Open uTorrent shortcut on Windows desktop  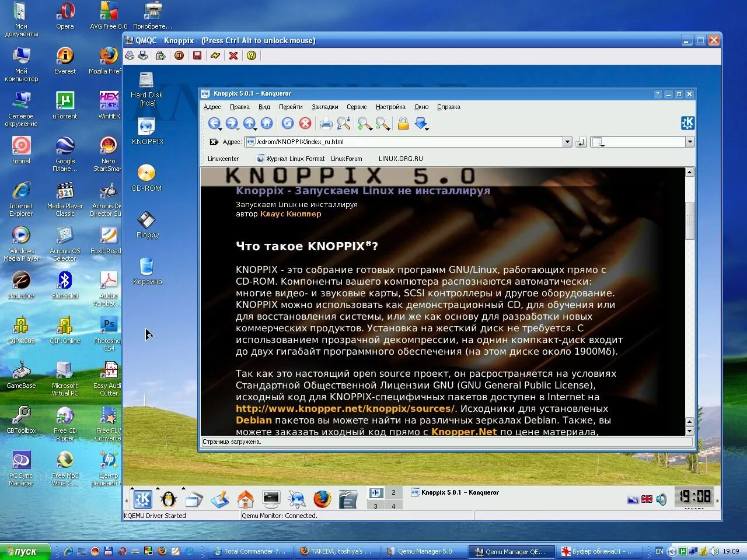(x=65, y=106)
